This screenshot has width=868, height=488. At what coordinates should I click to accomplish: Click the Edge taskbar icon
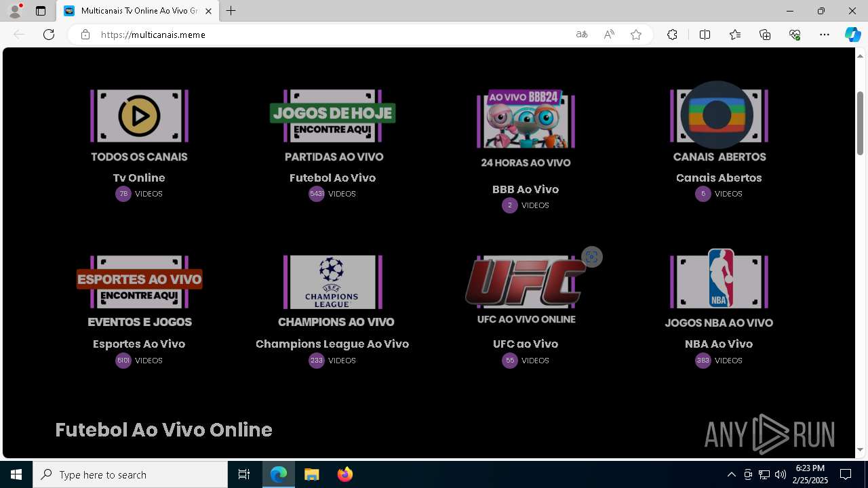click(x=279, y=474)
